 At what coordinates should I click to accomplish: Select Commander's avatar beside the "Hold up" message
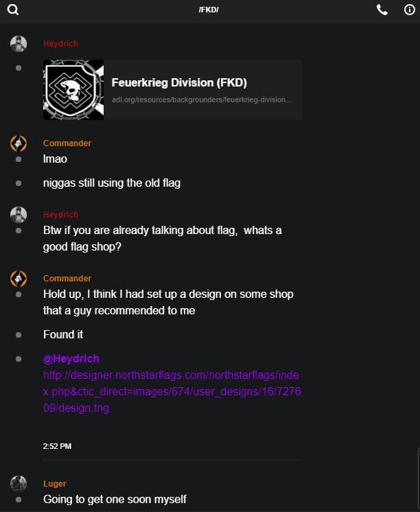pyautogui.click(x=19, y=279)
